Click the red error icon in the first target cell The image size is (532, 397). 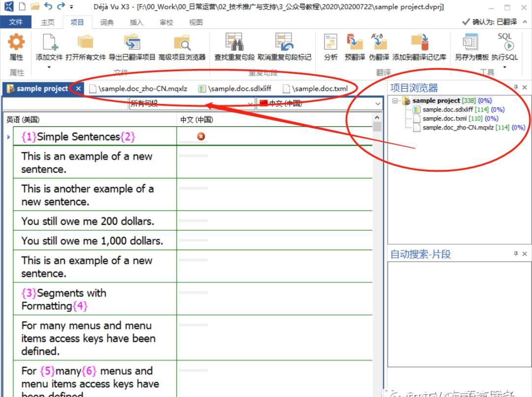pyautogui.click(x=201, y=136)
